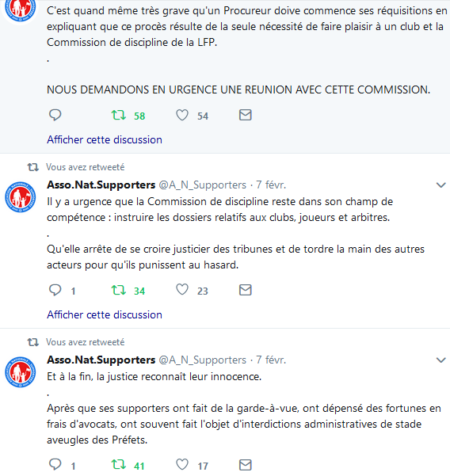Reply to the 'Et à la fin' tweet
This screenshot has height=476, width=450.
coord(55,465)
